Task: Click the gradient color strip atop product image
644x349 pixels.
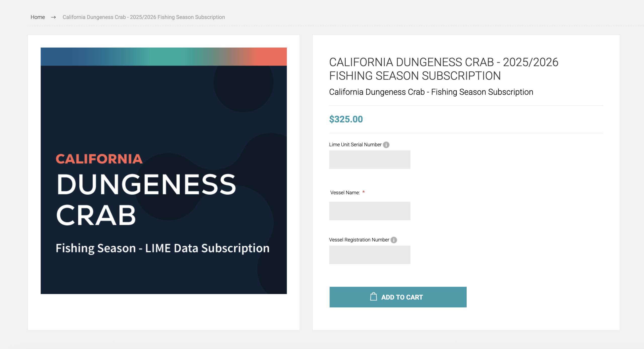Action: pyautogui.click(x=164, y=57)
